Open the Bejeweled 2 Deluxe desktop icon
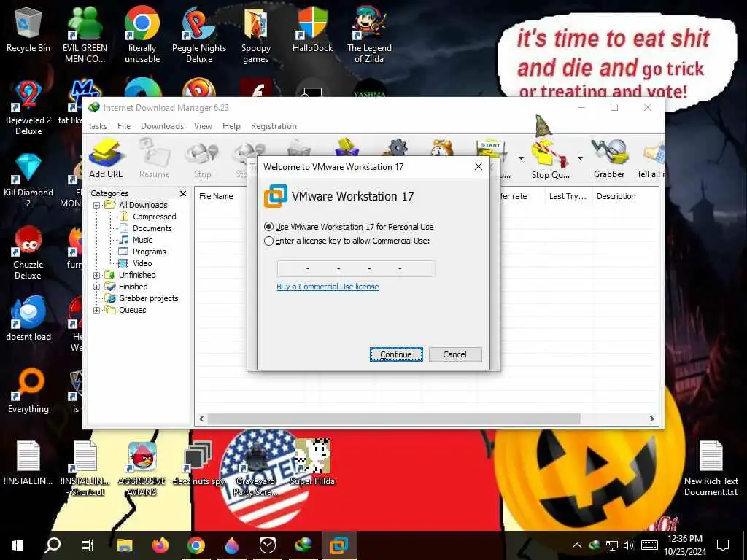 pos(28,108)
